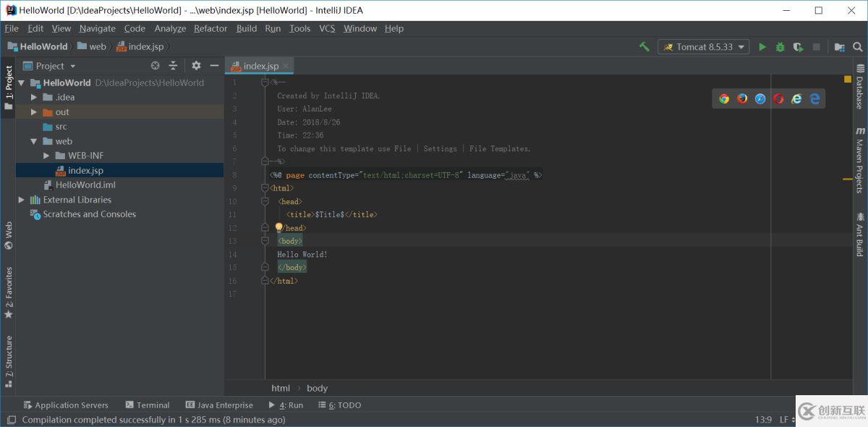
Task: Collapse the HelloWorld project root node
Action: (22, 83)
